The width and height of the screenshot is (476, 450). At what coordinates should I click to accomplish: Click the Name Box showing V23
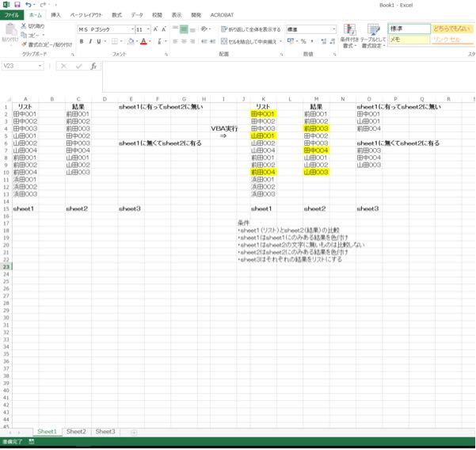[20, 66]
